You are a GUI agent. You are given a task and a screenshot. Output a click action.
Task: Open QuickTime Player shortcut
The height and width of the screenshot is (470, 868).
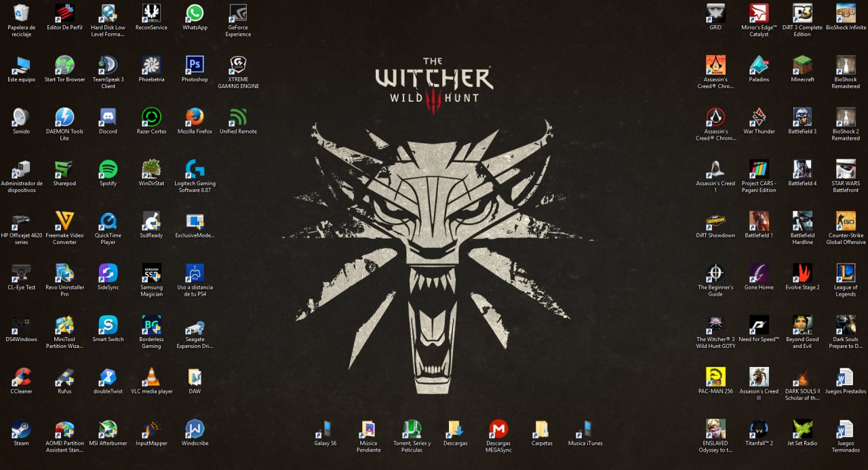[108, 221]
